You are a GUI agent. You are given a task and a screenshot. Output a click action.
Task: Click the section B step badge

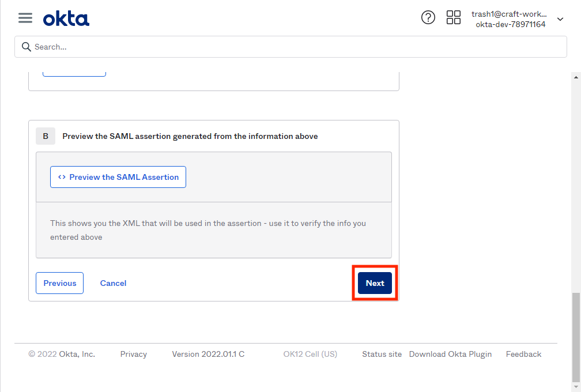(x=46, y=137)
